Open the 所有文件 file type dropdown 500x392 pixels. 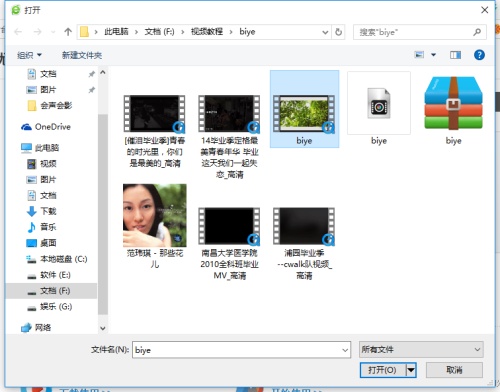pyautogui.click(x=421, y=350)
